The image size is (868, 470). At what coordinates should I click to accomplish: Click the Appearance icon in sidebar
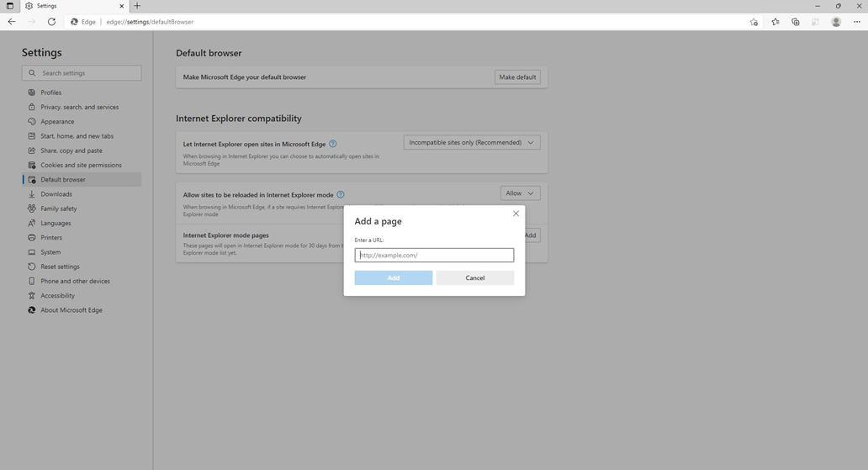(x=32, y=121)
